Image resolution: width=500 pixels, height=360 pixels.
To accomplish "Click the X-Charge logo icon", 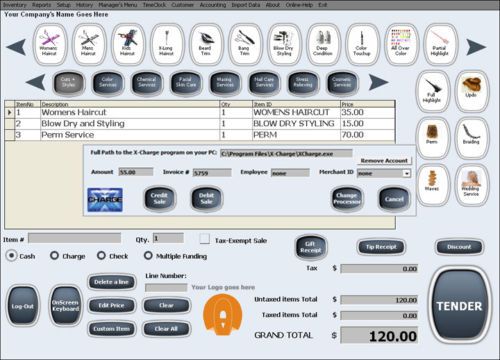I will point(105,200).
